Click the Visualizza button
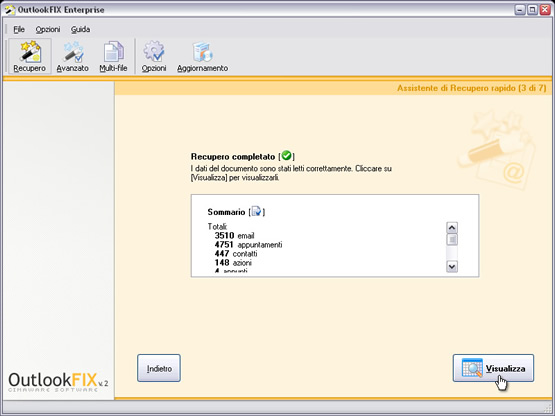Screen dimensions: 555x416 [493, 368]
